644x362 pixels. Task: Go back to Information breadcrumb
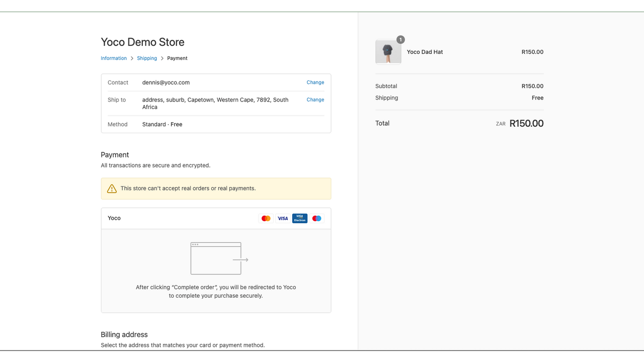114,58
